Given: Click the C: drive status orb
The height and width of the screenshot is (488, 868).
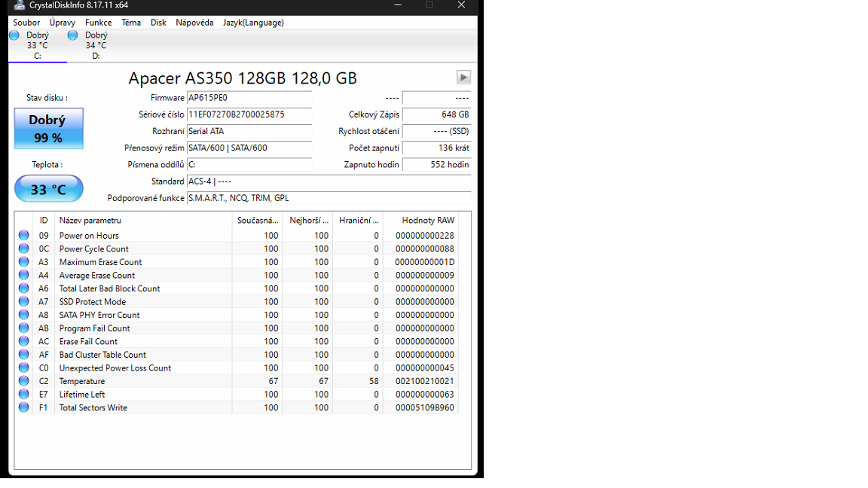Looking at the screenshot, I should pyautogui.click(x=14, y=35).
